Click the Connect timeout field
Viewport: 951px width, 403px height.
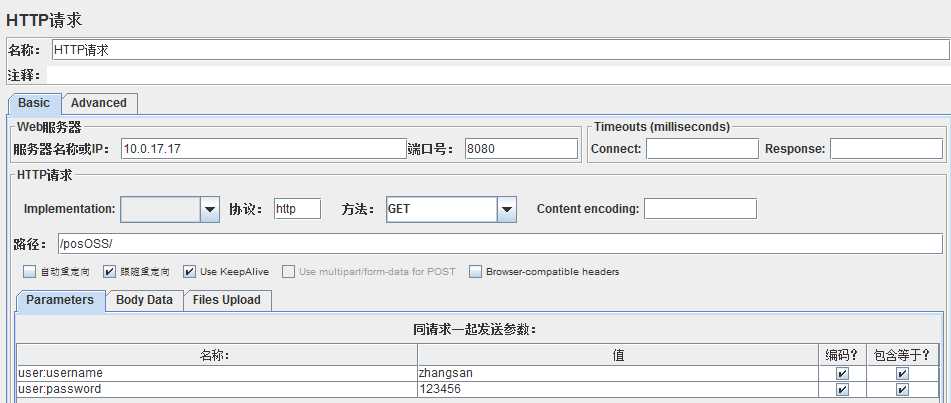702,149
